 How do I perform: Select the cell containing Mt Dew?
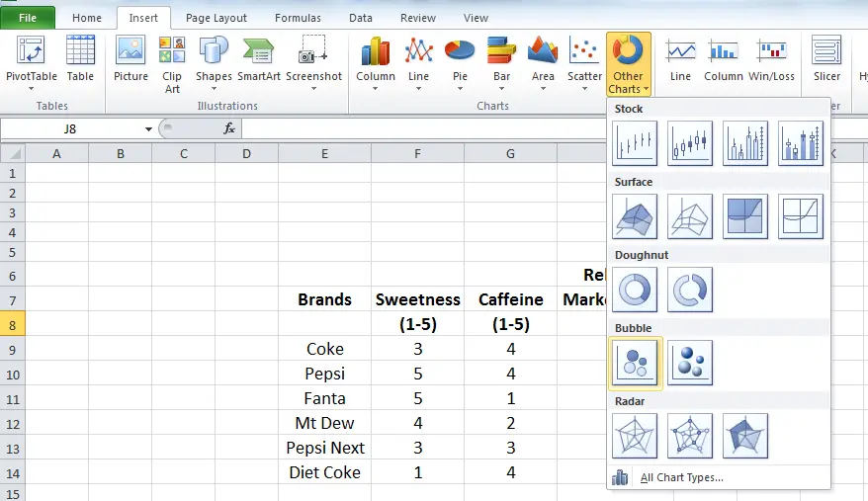[324, 423]
